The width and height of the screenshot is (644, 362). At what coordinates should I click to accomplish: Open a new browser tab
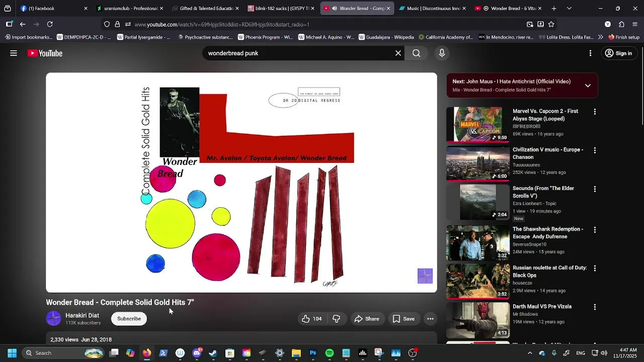point(554,9)
